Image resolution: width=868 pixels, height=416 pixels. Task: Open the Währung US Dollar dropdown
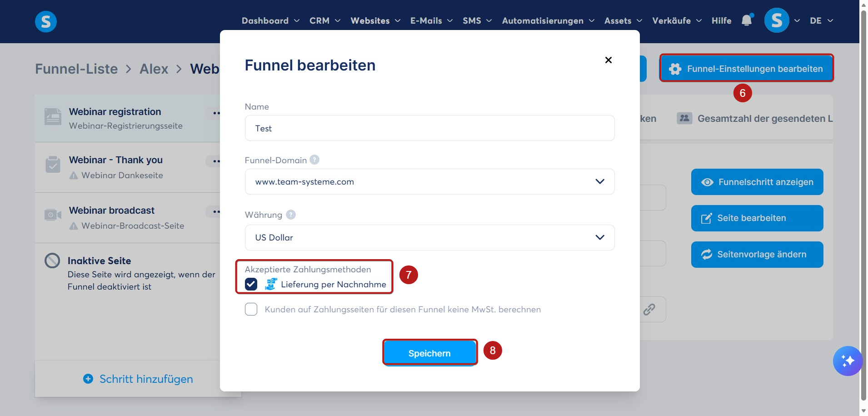coord(429,237)
